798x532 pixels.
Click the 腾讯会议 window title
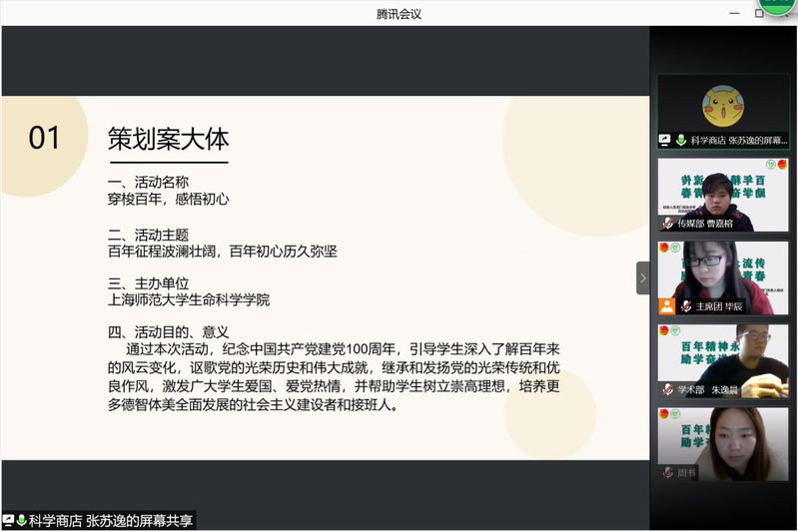pos(399,14)
